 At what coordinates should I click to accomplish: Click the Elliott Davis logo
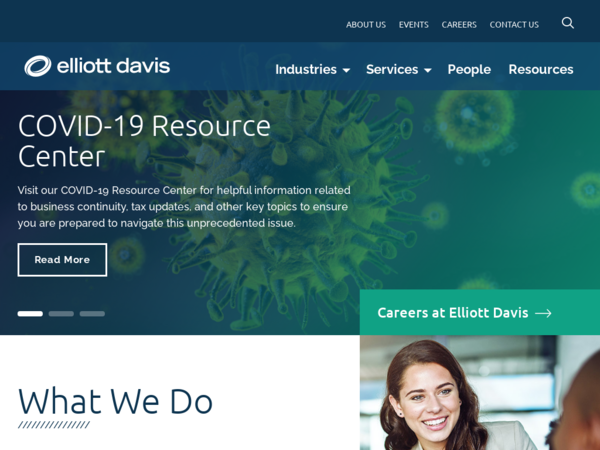coord(97,66)
